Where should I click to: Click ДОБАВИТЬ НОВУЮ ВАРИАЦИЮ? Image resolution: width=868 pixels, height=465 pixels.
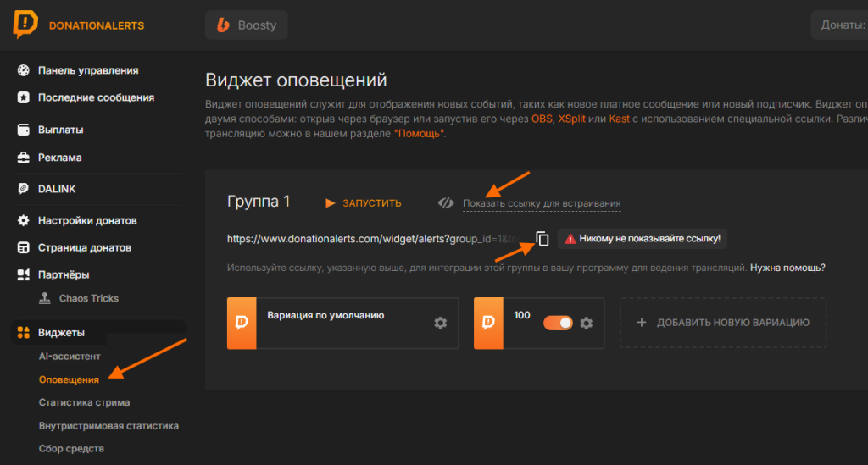[x=723, y=323]
